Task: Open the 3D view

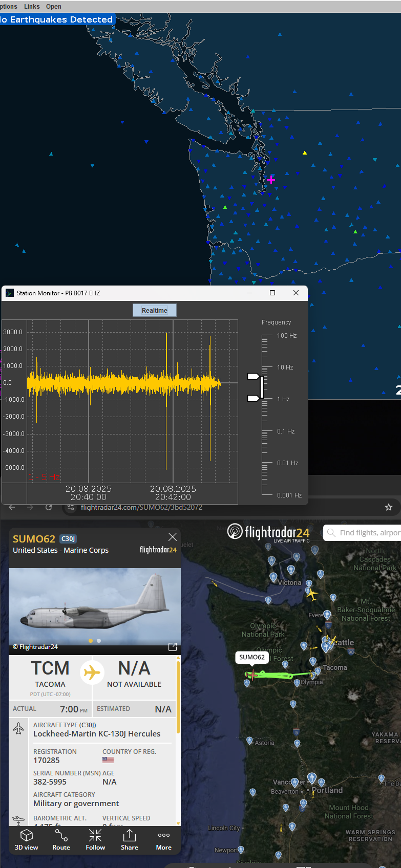Action: tap(27, 839)
